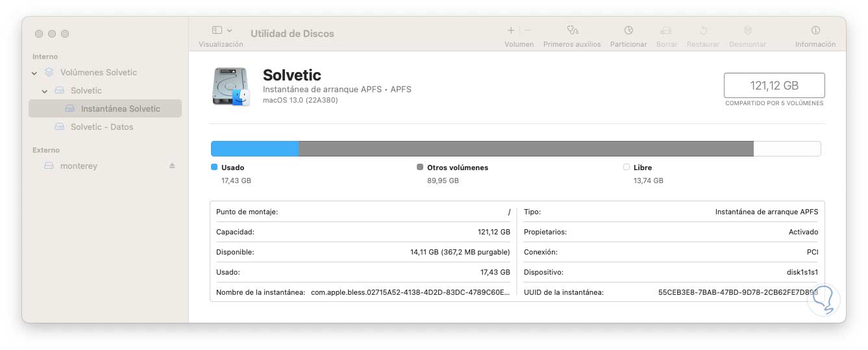This screenshot has width=868, height=350.
Task: Click the blue Usado legend swatch
Action: (x=214, y=167)
